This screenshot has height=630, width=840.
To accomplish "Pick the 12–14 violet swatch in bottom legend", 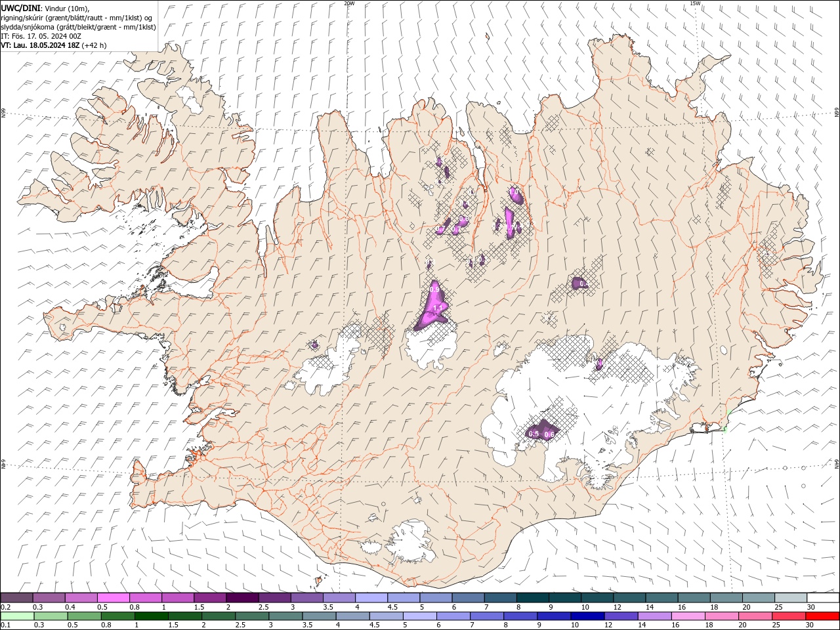I will point(621,616).
